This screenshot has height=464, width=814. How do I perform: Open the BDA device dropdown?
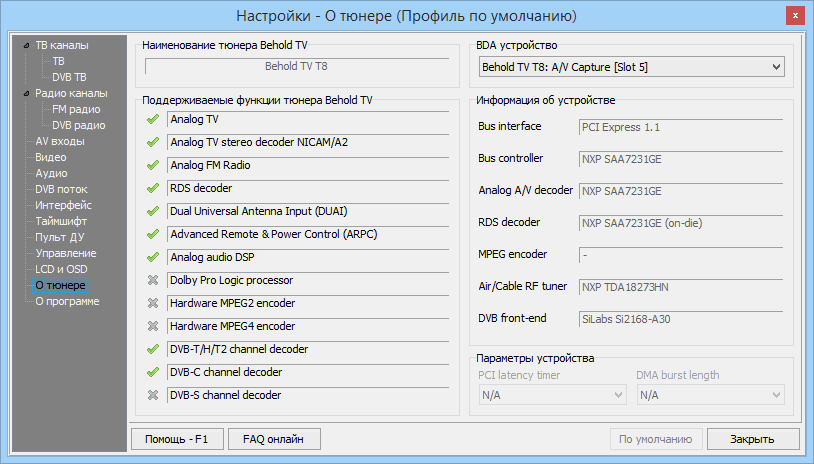pyautogui.click(x=630, y=67)
